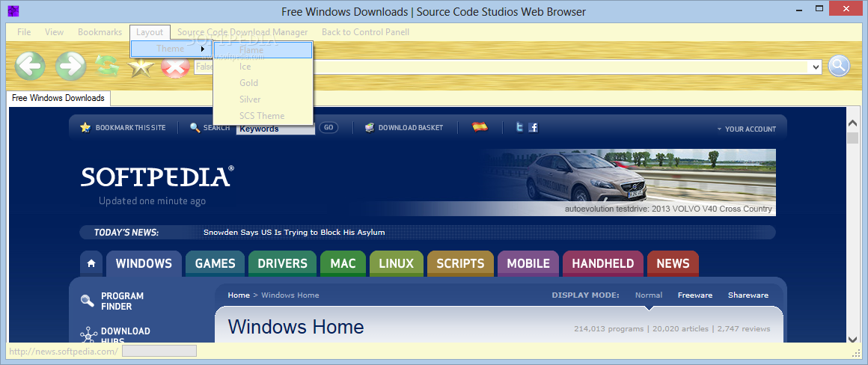Screen dimensions: 868x365
Task: Click the Program Finder magnifier icon
Action: click(88, 300)
